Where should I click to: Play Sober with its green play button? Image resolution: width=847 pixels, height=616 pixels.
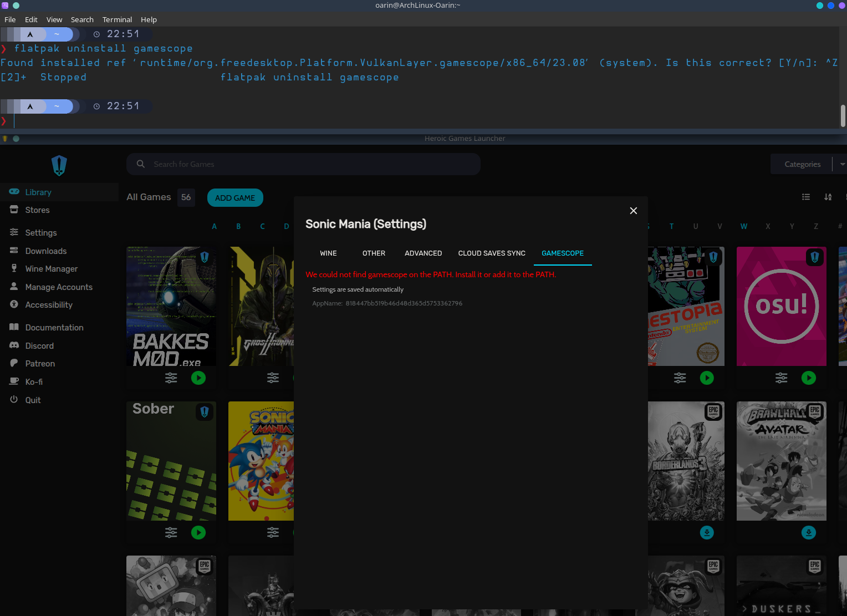click(198, 533)
